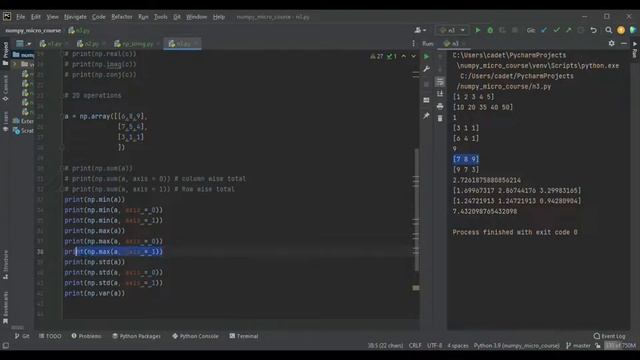Expand the venv folder in project tree
Screen dimensions: 640x360
coord(15,64)
